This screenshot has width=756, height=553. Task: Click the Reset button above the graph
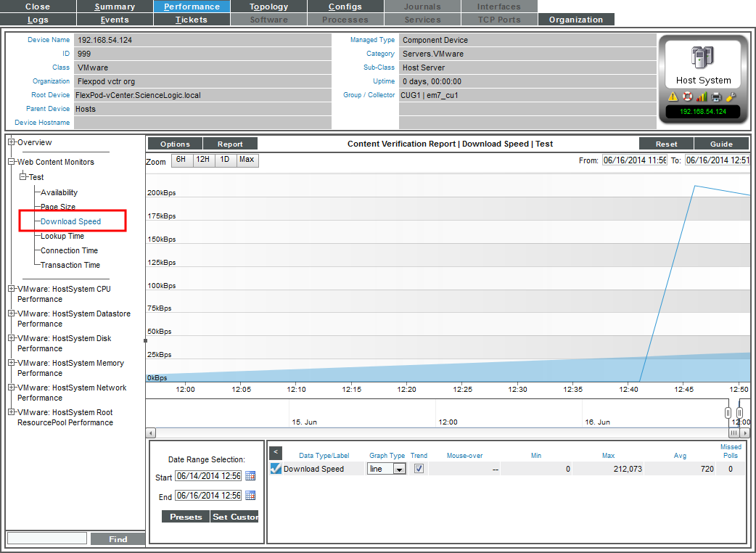pos(665,143)
